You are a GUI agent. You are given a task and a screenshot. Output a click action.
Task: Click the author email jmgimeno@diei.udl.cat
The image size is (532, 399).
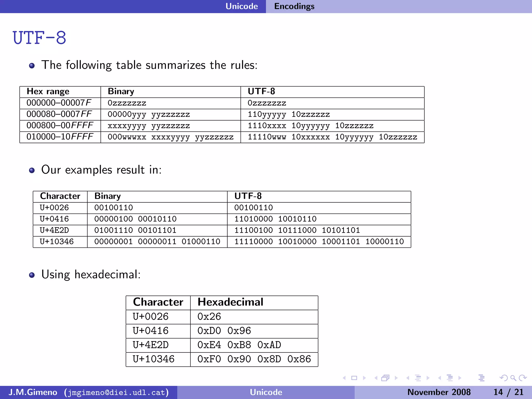tap(116, 392)
